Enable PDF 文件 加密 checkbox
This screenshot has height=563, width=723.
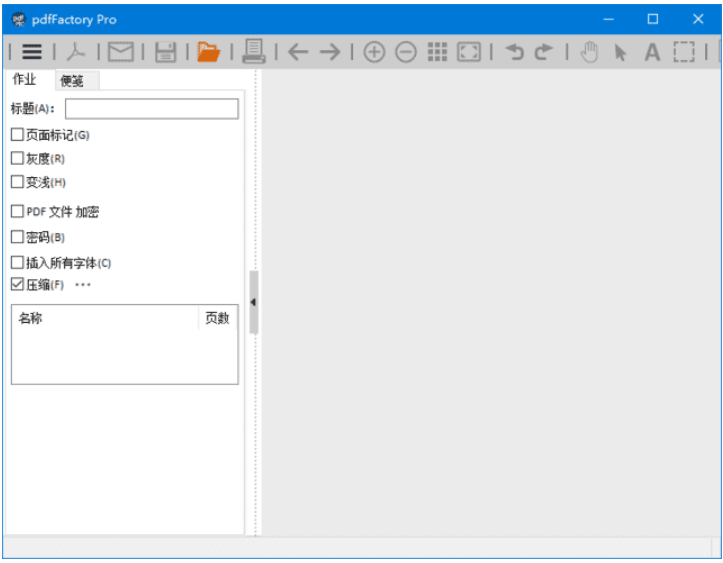(x=17, y=211)
